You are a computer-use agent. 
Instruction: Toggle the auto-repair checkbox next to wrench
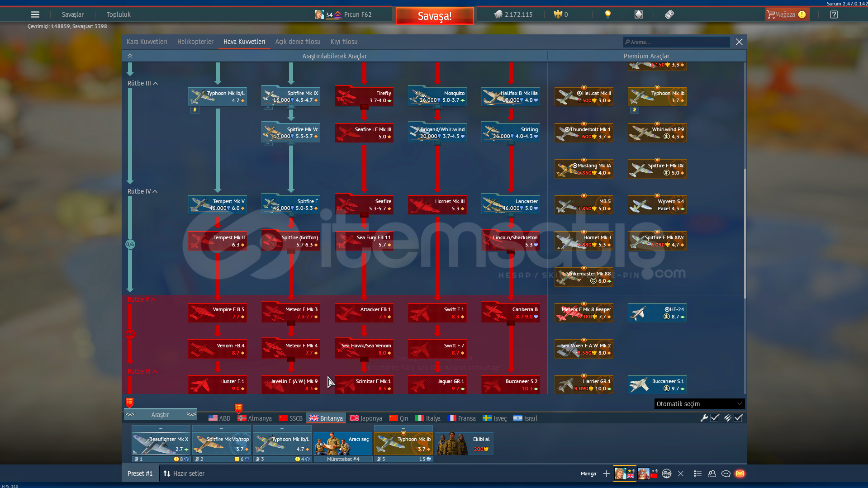(715, 418)
